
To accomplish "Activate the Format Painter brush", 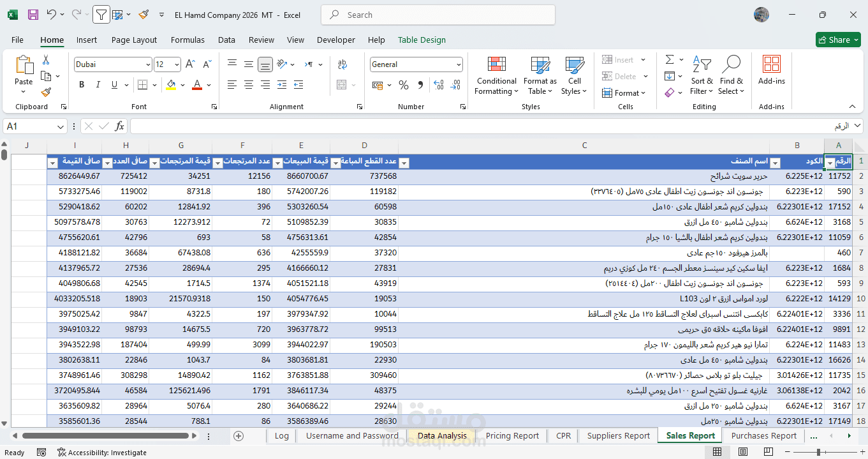I will 46,93.
